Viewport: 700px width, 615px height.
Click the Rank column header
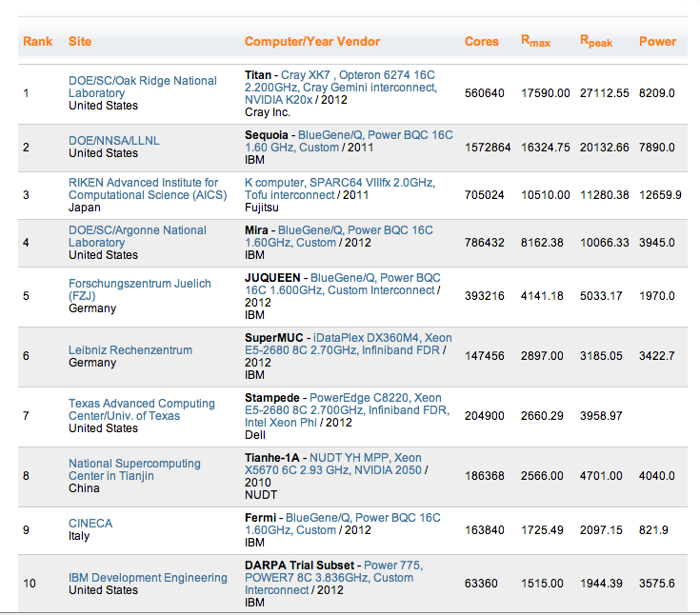tap(37, 42)
